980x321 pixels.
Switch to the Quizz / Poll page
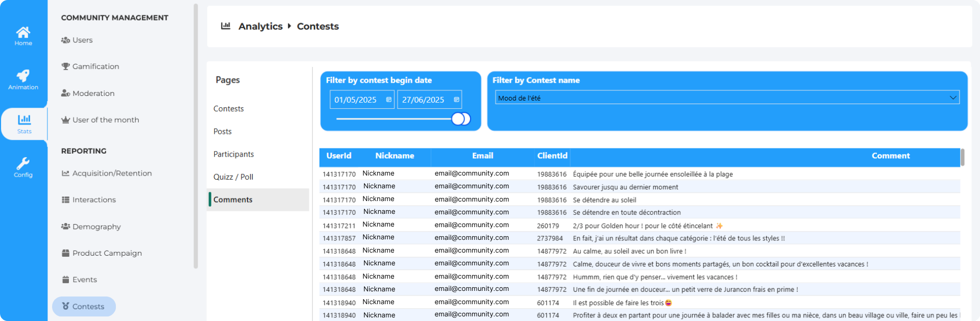(233, 177)
